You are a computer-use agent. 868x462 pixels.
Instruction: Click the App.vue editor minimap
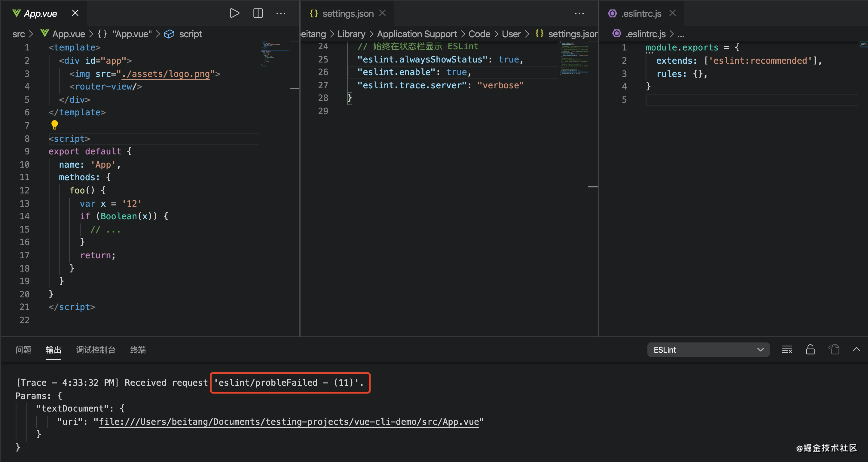275,54
